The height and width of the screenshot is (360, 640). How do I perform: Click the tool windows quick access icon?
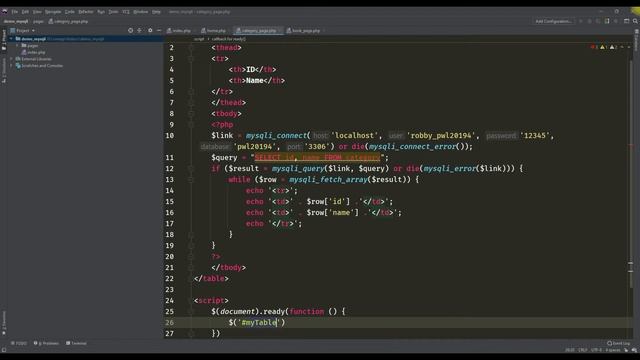[x=4, y=350]
